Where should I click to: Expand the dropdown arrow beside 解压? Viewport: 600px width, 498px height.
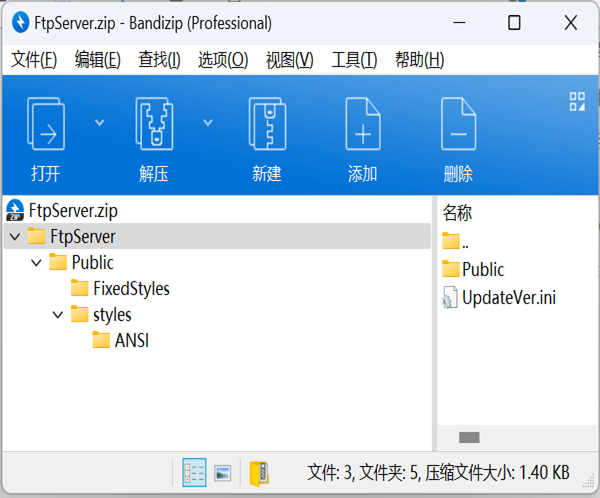point(208,123)
